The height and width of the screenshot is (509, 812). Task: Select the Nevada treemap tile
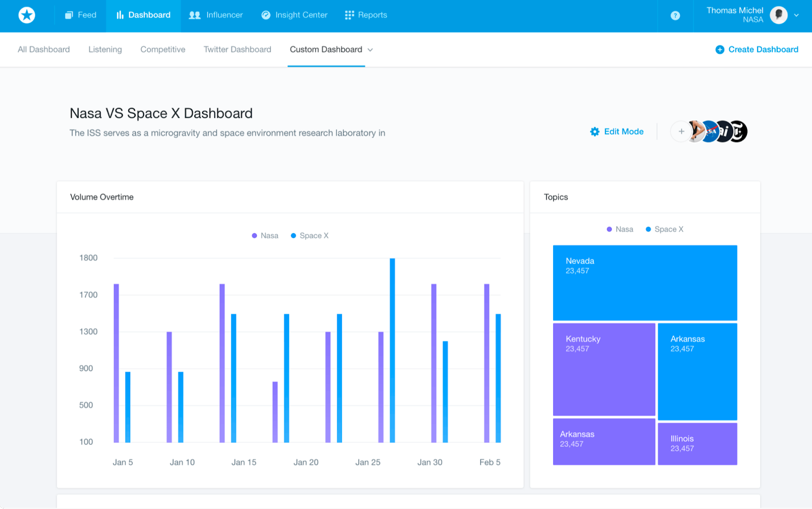click(x=645, y=283)
